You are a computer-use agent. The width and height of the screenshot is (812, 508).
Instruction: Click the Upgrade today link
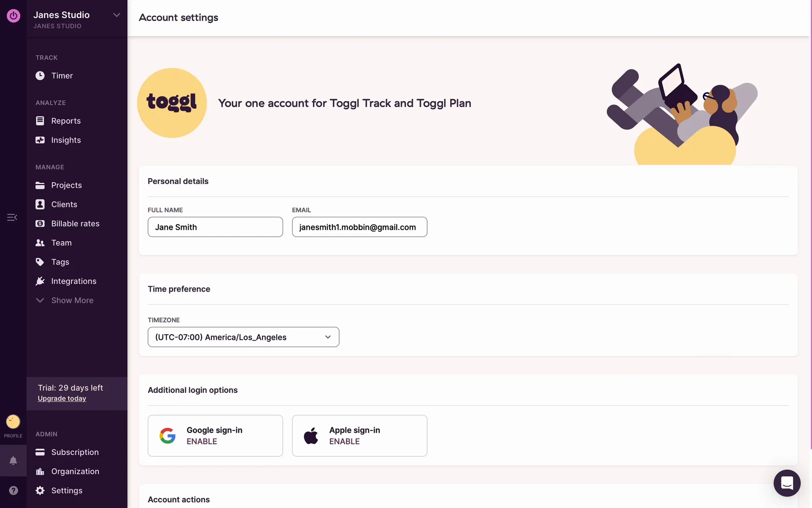62,398
